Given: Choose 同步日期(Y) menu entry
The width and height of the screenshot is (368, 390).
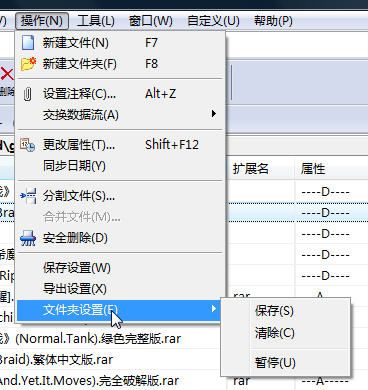Looking at the screenshot, I should [x=120, y=166].
